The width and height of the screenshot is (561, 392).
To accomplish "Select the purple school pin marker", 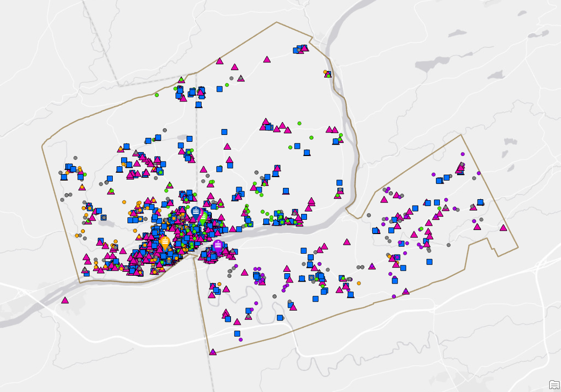I will [x=218, y=247].
